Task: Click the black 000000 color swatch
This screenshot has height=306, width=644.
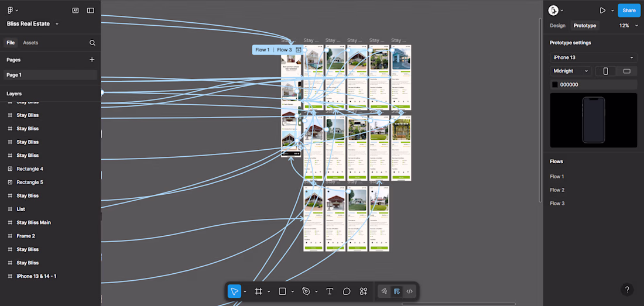Action: 555,84
